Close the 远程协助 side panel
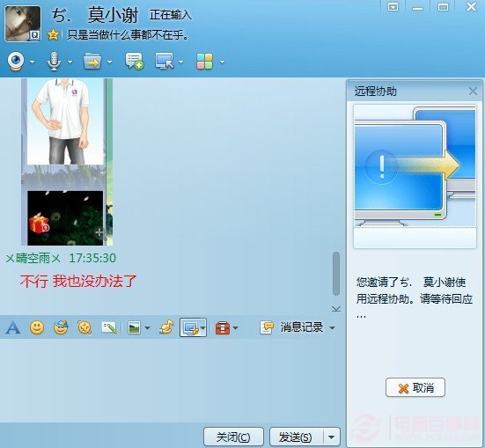This screenshot has width=485, height=448. pyautogui.click(x=473, y=92)
